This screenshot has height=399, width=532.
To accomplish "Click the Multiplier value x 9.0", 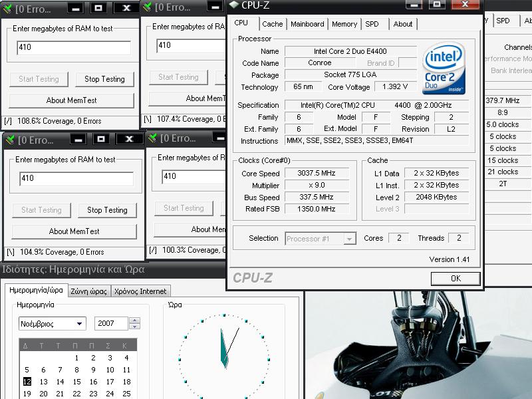I will pyautogui.click(x=317, y=186).
